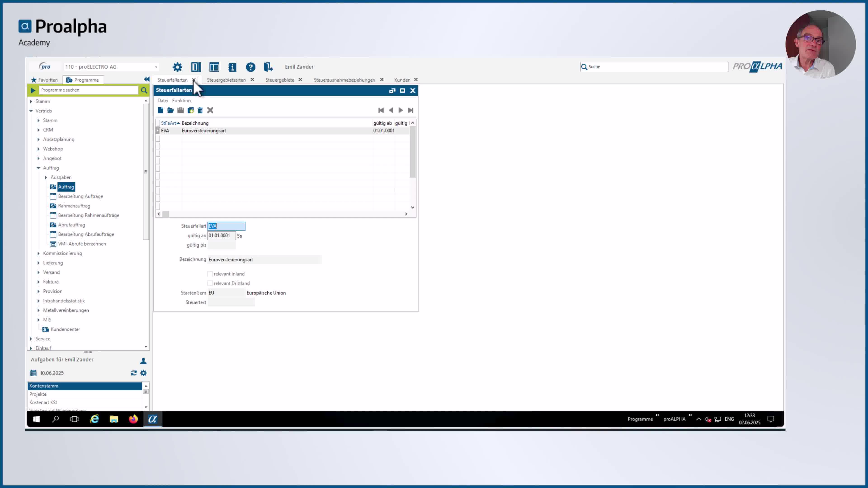Click the user icon in Aufgaben panel

(x=143, y=361)
